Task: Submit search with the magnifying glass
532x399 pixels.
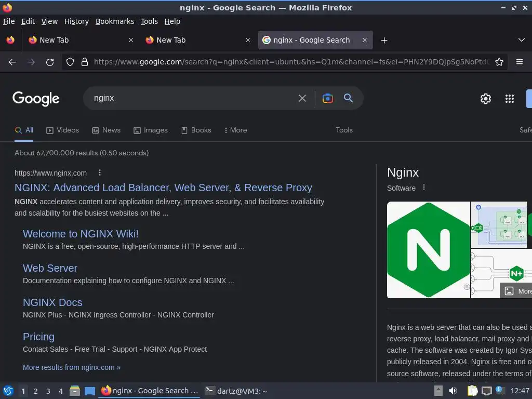Action: point(348,98)
